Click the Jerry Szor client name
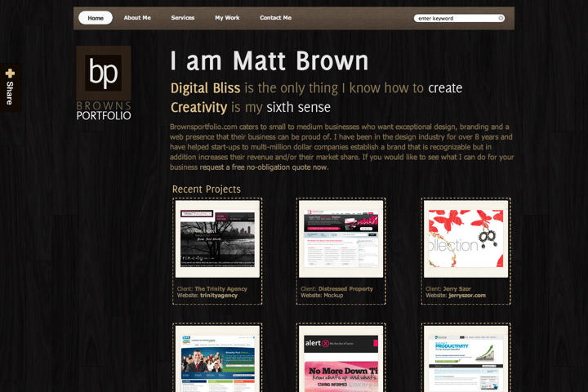Viewport: 588px width, 392px height. 457,289
